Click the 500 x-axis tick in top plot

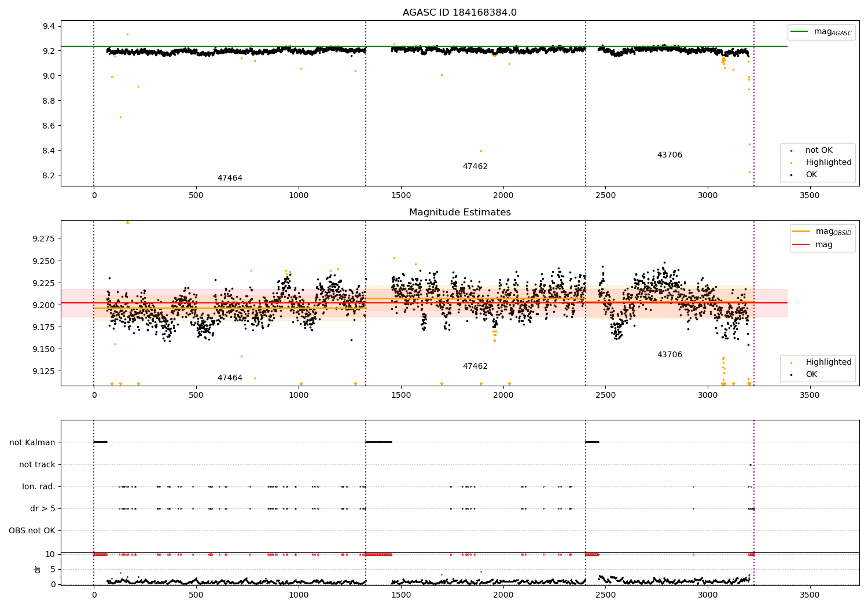click(x=196, y=196)
